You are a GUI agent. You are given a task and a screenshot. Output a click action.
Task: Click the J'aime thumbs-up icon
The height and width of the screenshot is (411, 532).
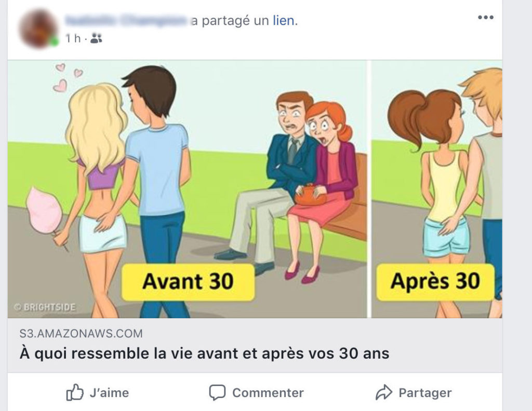pos(75,393)
